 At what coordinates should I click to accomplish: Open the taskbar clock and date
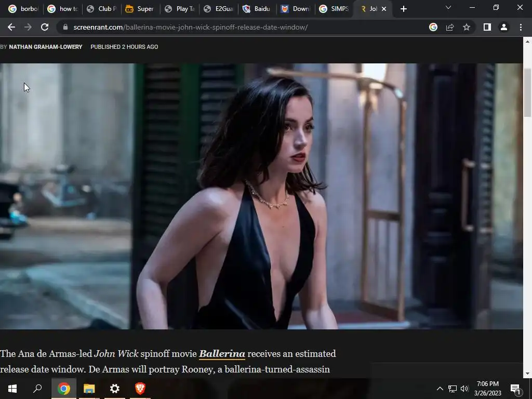pyautogui.click(x=487, y=389)
